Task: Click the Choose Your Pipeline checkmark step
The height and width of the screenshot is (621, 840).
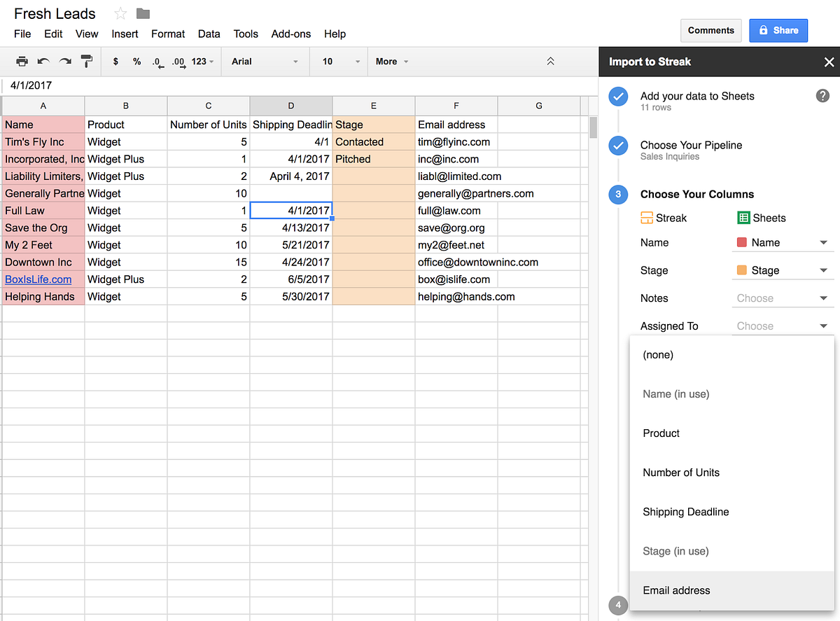Action: coord(618,146)
